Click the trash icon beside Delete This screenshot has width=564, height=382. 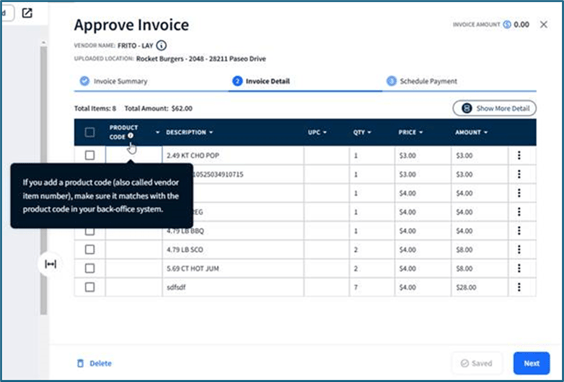(x=80, y=363)
